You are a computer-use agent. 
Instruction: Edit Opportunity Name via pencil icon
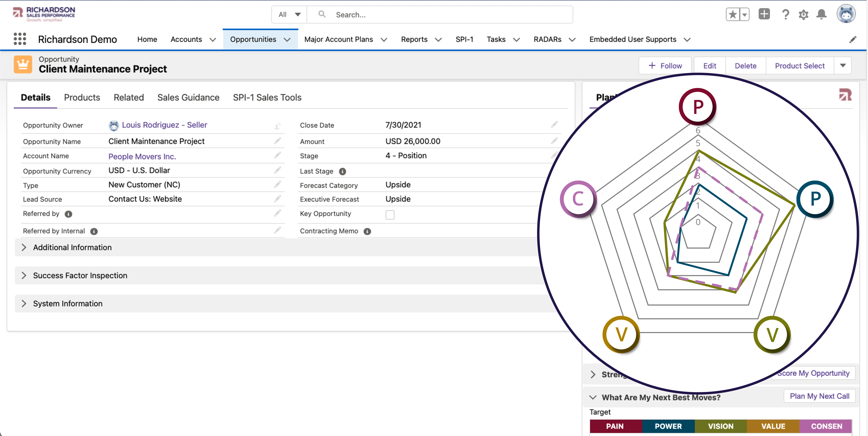277,141
